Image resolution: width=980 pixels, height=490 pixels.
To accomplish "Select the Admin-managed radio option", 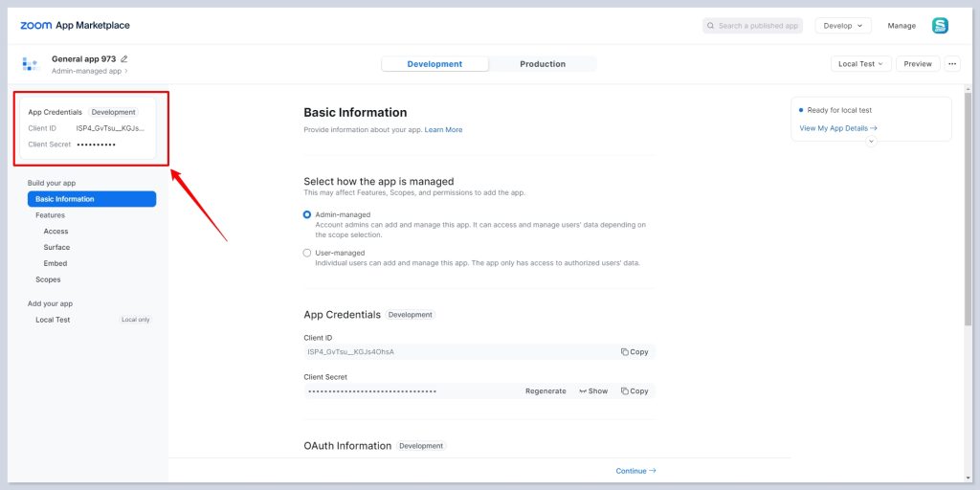I will (x=307, y=215).
